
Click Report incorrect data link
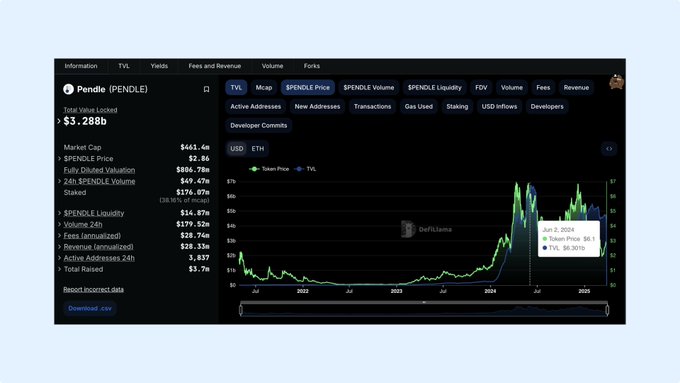(93, 289)
